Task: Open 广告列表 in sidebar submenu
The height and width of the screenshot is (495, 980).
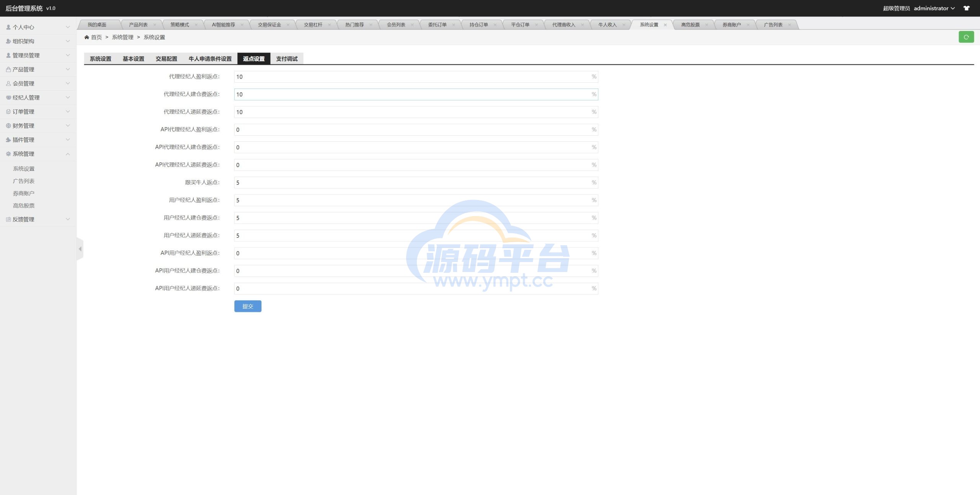Action: pyautogui.click(x=24, y=181)
